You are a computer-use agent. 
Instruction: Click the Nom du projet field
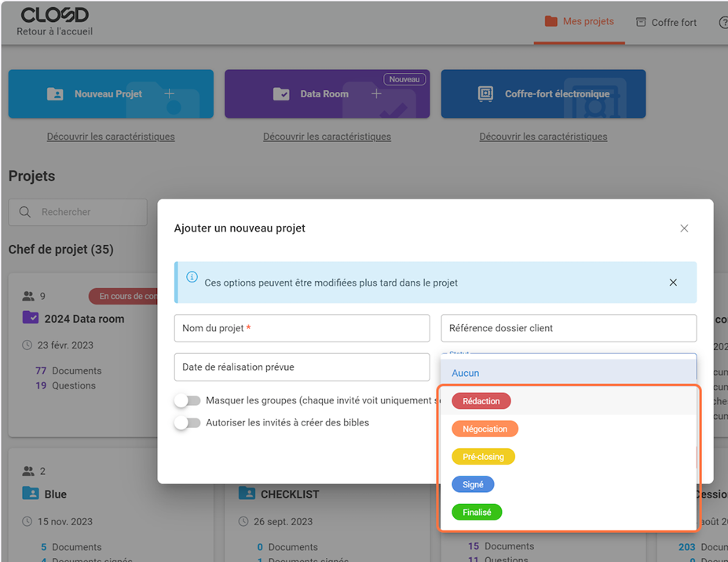point(302,328)
